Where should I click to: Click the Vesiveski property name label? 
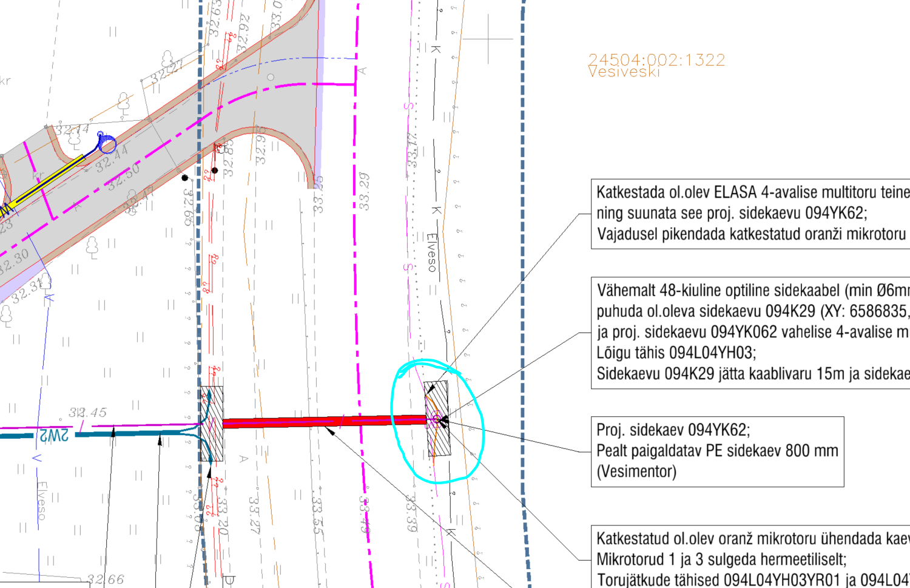click(624, 72)
